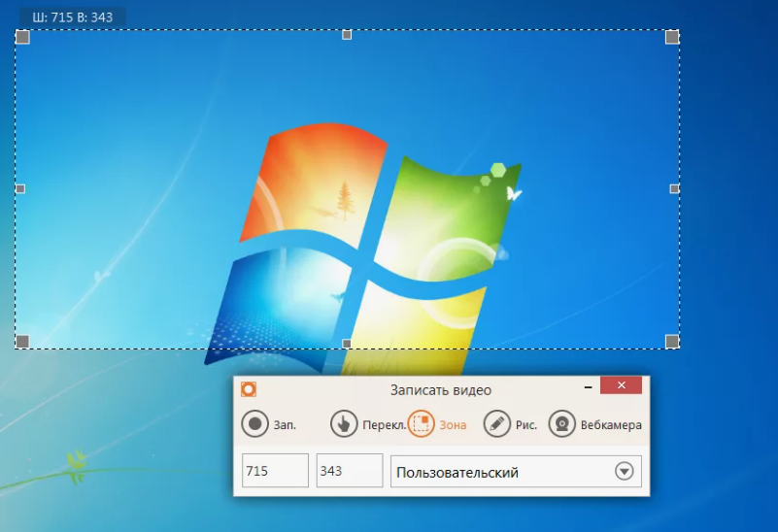Click the Вебкамера label text

click(611, 425)
